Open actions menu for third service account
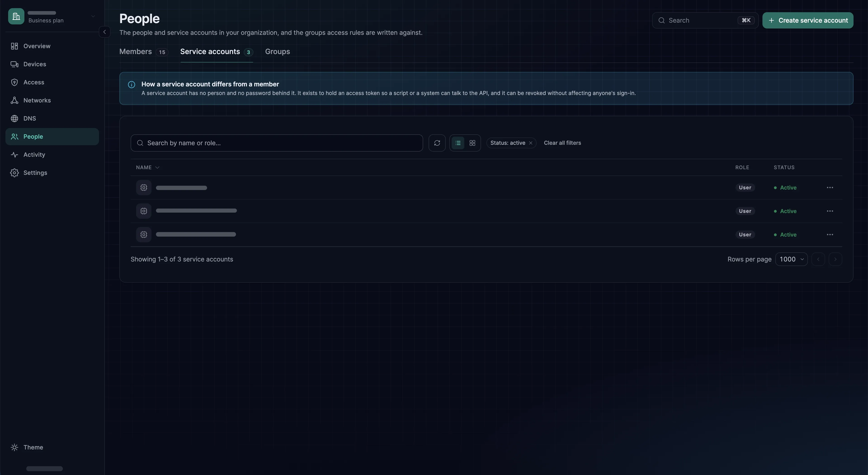 pos(830,235)
